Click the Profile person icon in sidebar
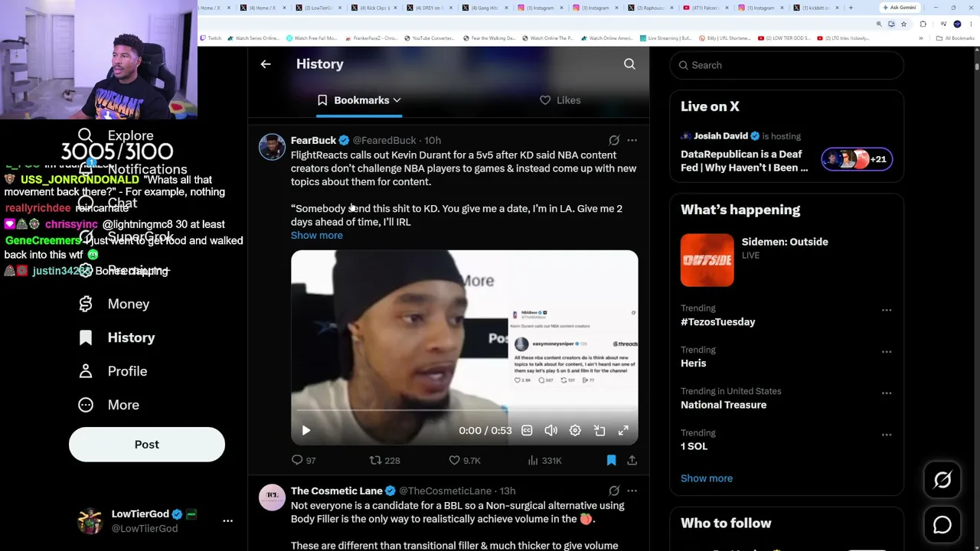The height and width of the screenshot is (551, 980). [86, 371]
